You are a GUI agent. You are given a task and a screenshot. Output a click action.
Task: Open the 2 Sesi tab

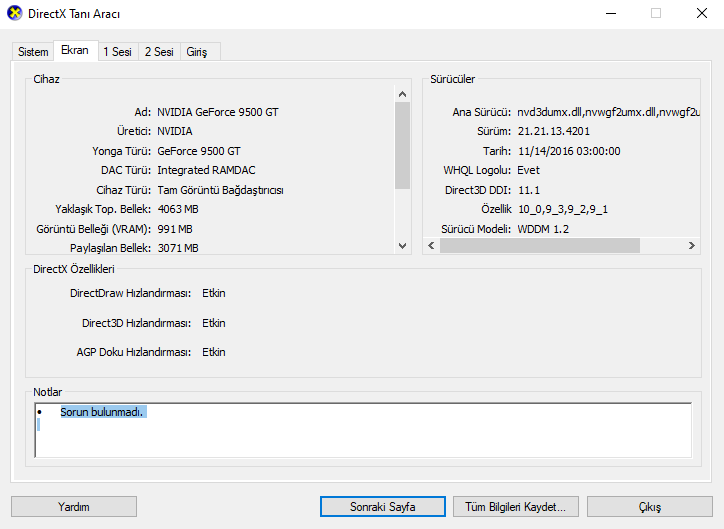click(x=159, y=52)
